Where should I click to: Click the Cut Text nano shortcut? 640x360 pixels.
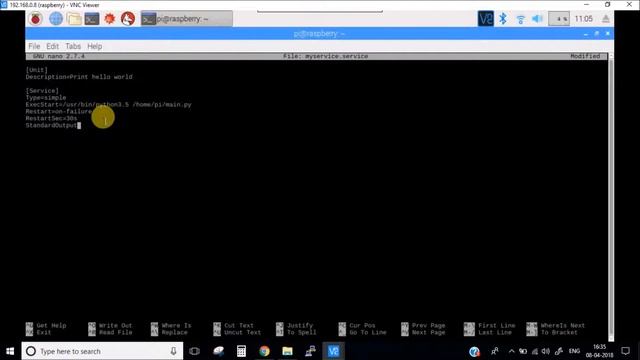pyautogui.click(x=233, y=325)
